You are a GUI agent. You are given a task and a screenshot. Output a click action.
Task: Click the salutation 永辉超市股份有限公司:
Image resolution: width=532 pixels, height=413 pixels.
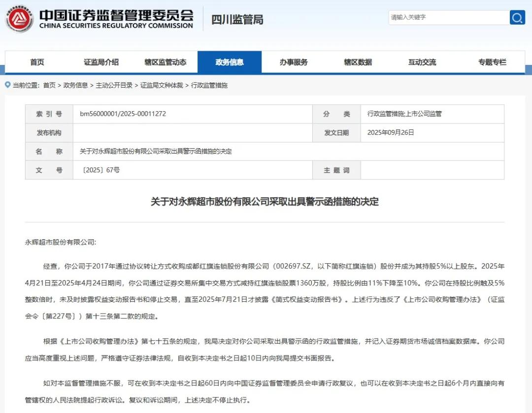point(61,242)
